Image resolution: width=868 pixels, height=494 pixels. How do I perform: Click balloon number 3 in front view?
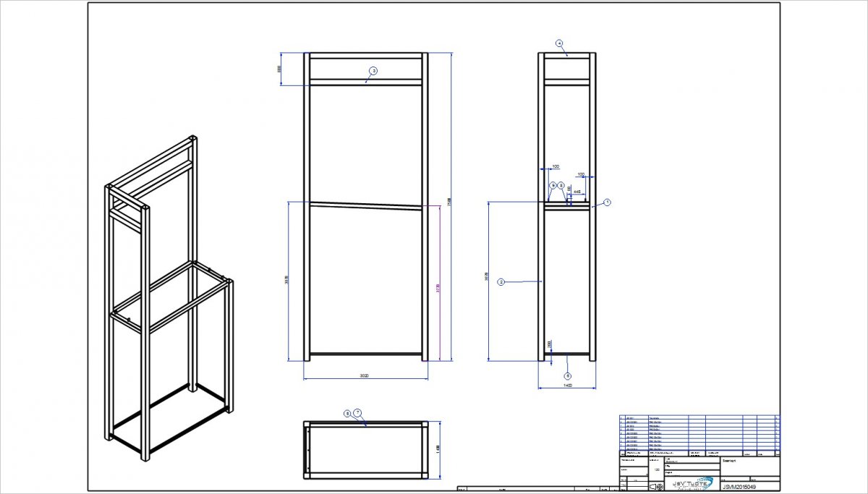pos(373,71)
